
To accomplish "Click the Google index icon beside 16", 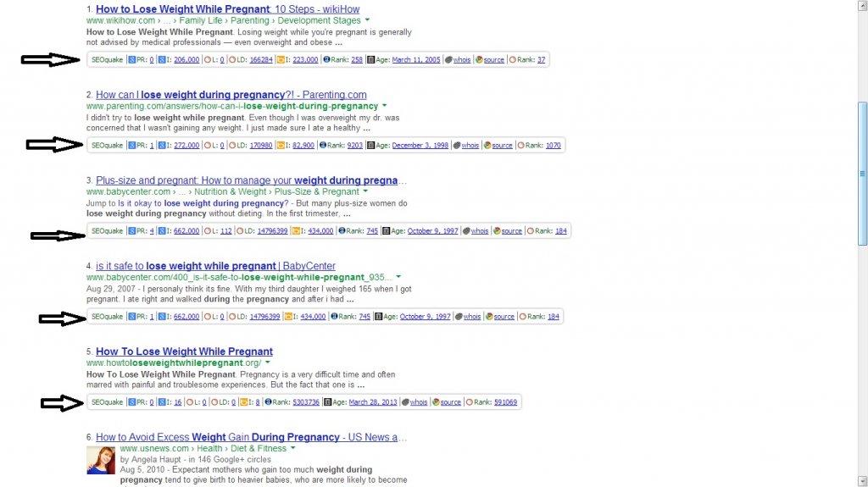I will [162, 402].
